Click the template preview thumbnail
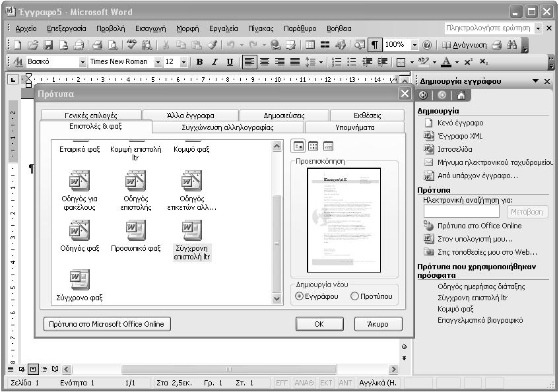The image size is (559, 392). [344, 220]
